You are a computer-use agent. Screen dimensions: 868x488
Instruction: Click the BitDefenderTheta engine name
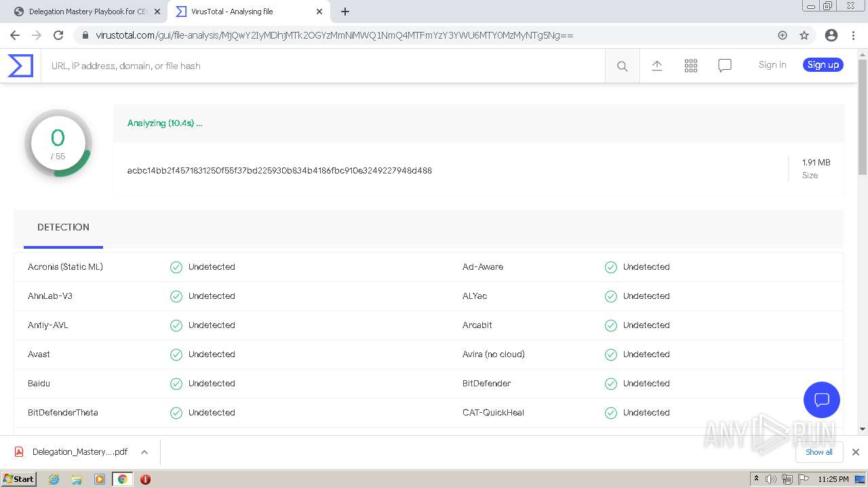click(x=63, y=413)
